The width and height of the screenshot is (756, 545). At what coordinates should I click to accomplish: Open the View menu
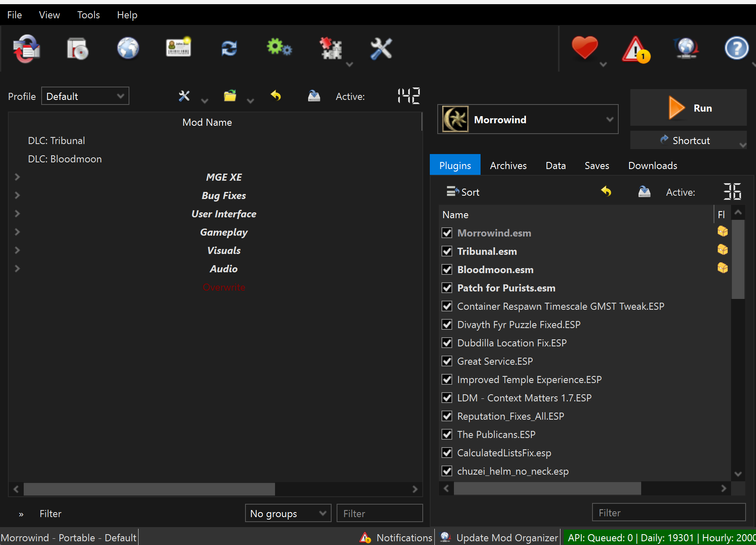click(50, 15)
